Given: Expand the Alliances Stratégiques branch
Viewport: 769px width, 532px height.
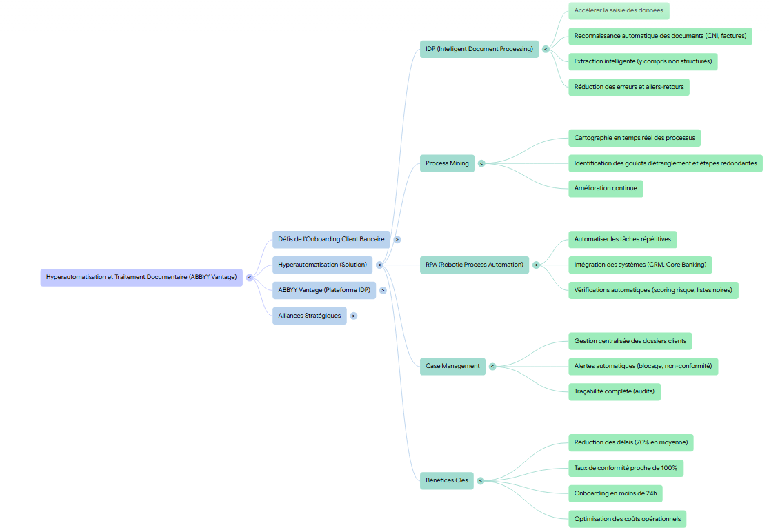Looking at the screenshot, I should (x=353, y=316).
